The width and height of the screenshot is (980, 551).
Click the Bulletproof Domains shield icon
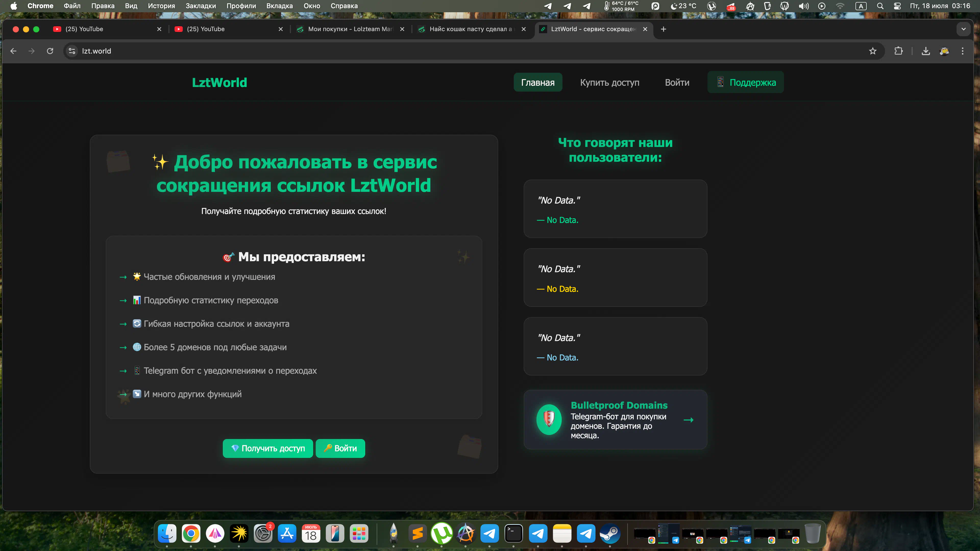coord(549,419)
